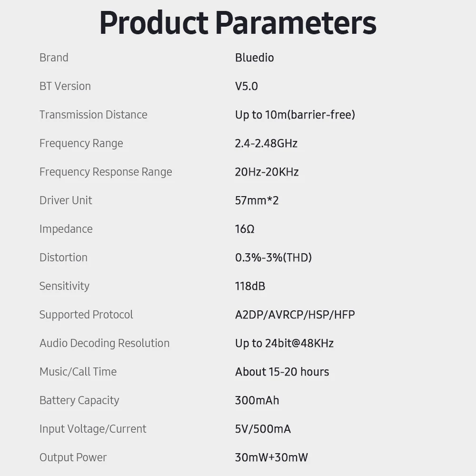Click the Audio Decoding Resolution label
This screenshot has width=476, height=476.
click(104, 343)
